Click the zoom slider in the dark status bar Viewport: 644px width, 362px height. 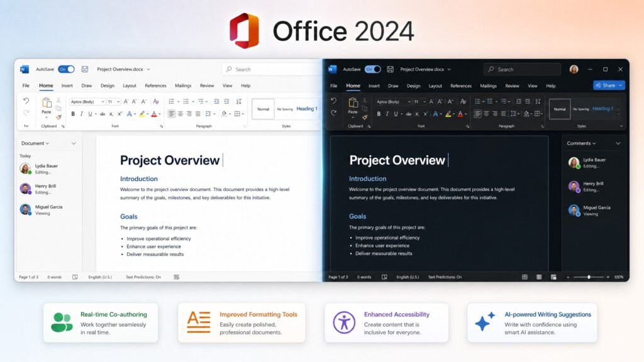589,277
